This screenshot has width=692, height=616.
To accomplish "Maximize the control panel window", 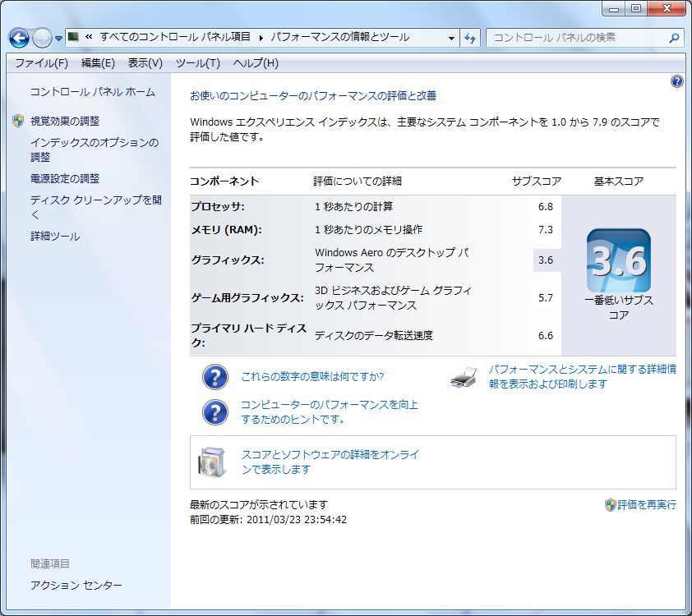I will pos(636,8).
